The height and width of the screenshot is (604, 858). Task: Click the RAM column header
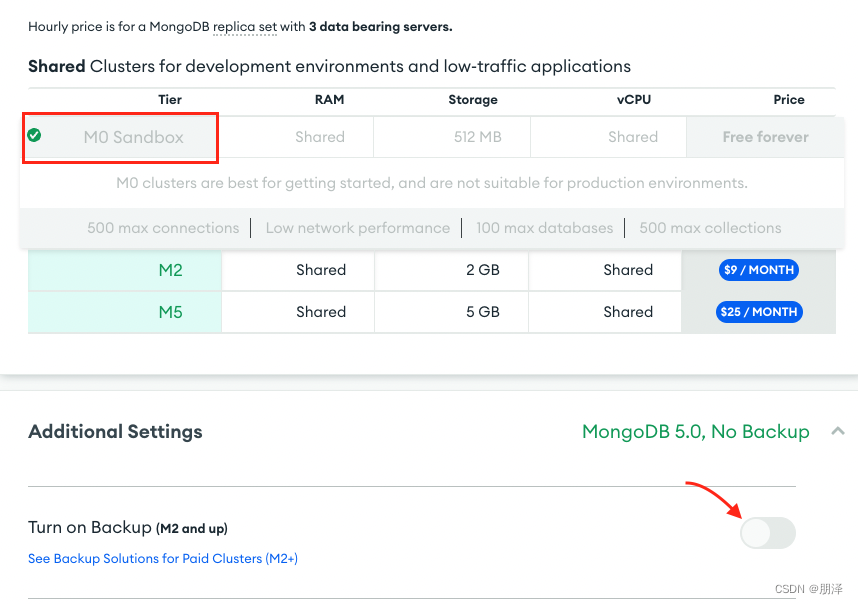tap(329, 100)
